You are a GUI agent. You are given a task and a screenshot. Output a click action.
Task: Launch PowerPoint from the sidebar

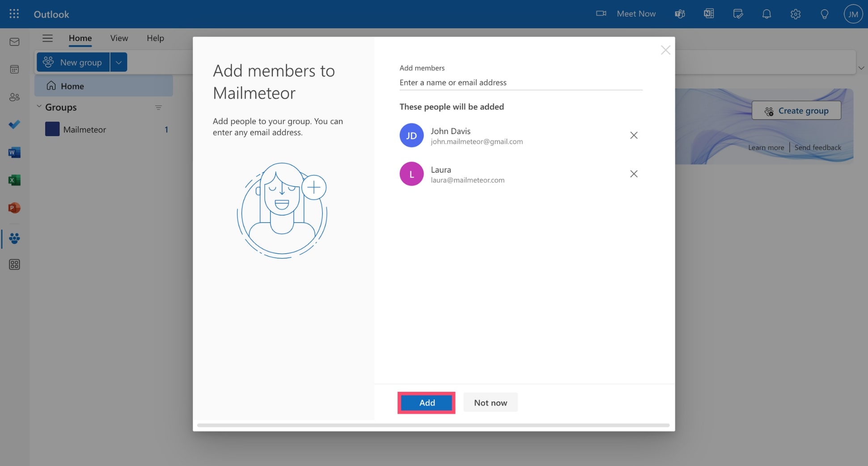point(14,208)
